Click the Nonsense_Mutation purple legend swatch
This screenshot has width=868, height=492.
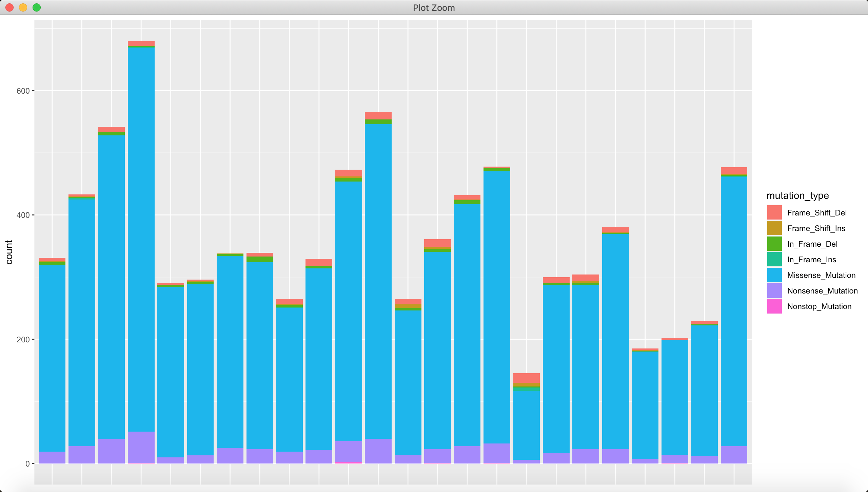click(774, 291)
